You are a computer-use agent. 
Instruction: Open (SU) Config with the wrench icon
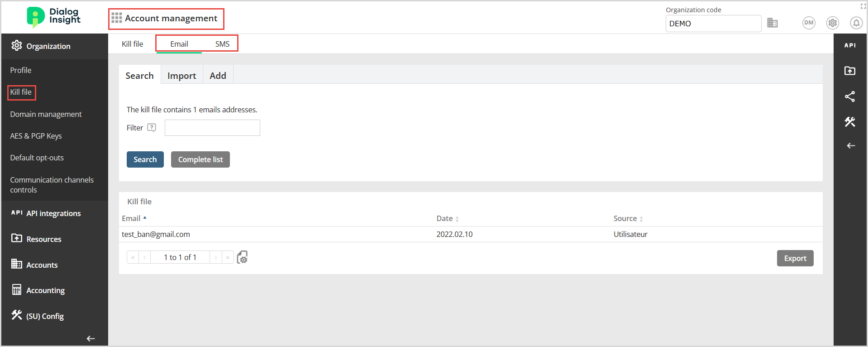tap(16, 315)
